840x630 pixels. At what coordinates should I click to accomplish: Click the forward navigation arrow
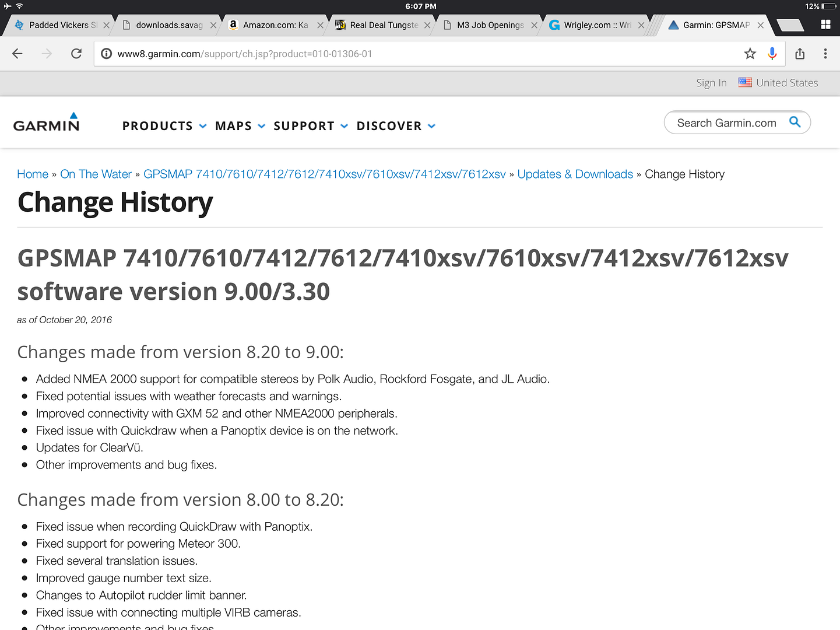point(47,54)
